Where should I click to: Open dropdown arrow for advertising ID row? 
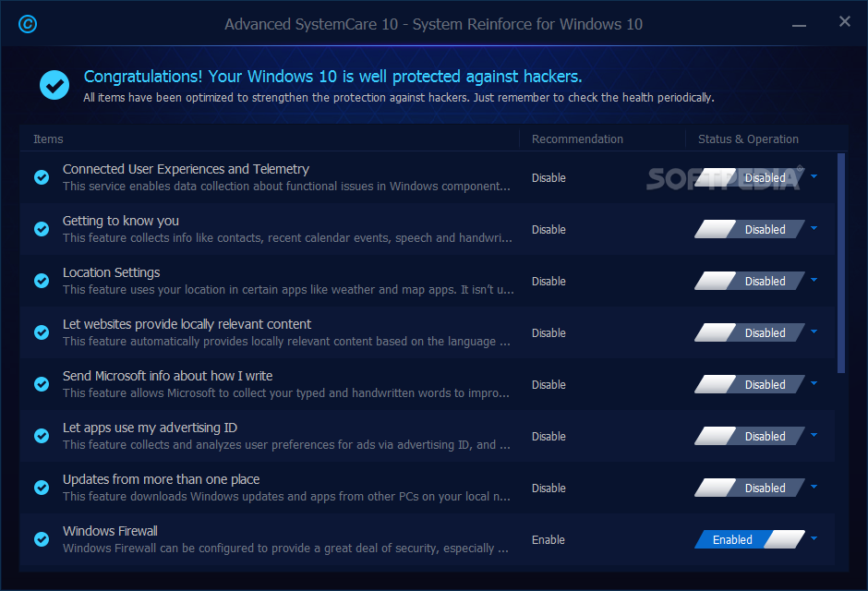(x=814, y=434)
